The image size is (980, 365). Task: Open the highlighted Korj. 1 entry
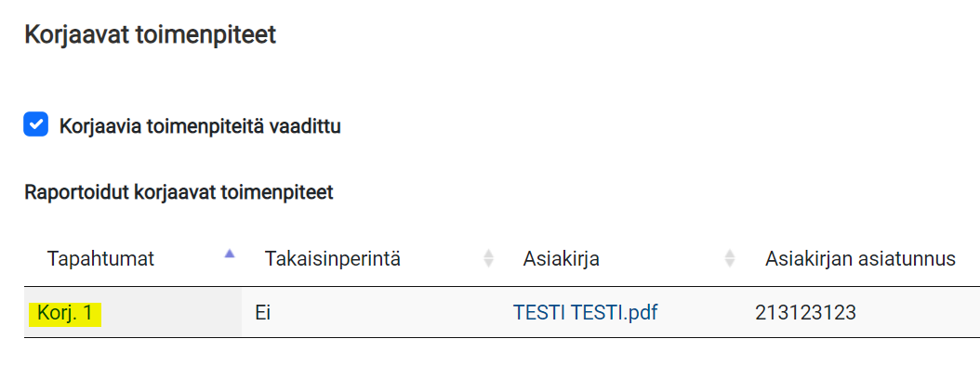click(x=65, y=313)
